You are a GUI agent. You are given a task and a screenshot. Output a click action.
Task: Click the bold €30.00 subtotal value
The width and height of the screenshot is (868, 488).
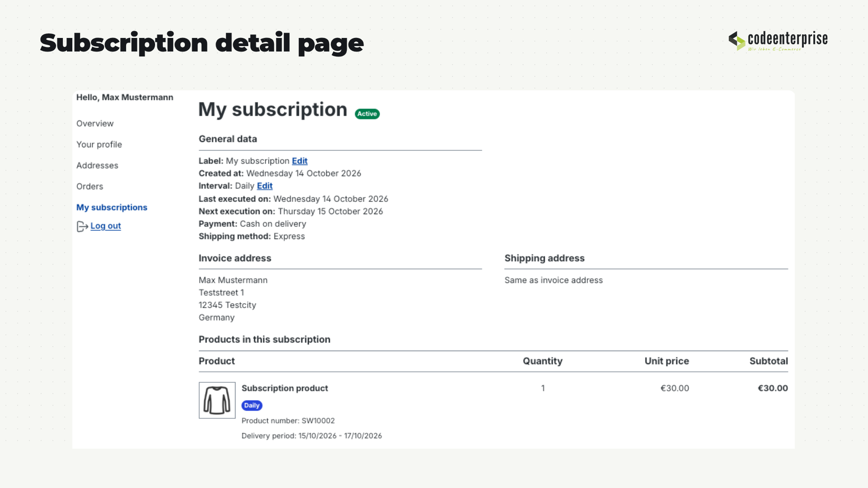coord(773,388)
